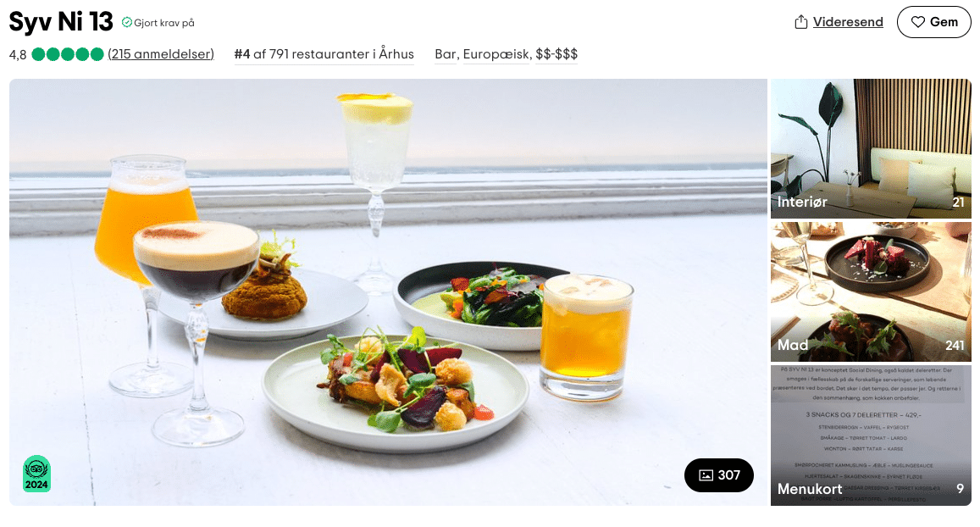980x527 pixels.
Task: Click the Gjort krav på label
Action: pyautogui.click(x=163, y=23)
